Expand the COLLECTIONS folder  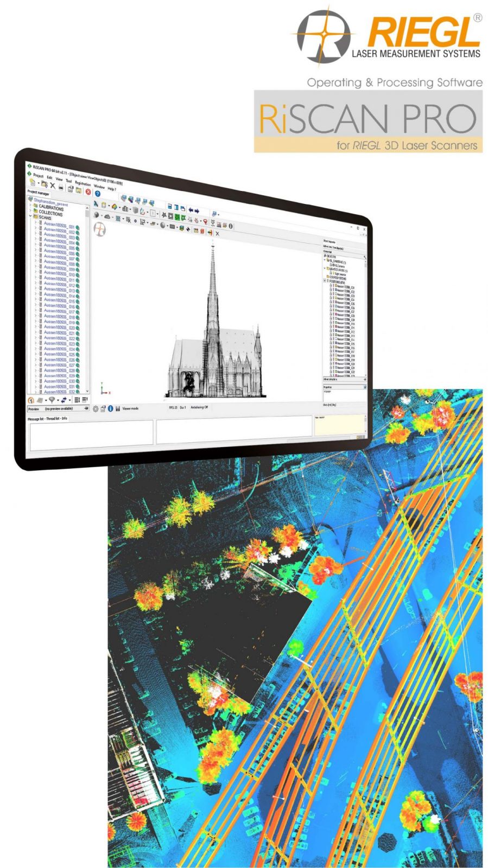coord(31,211)
